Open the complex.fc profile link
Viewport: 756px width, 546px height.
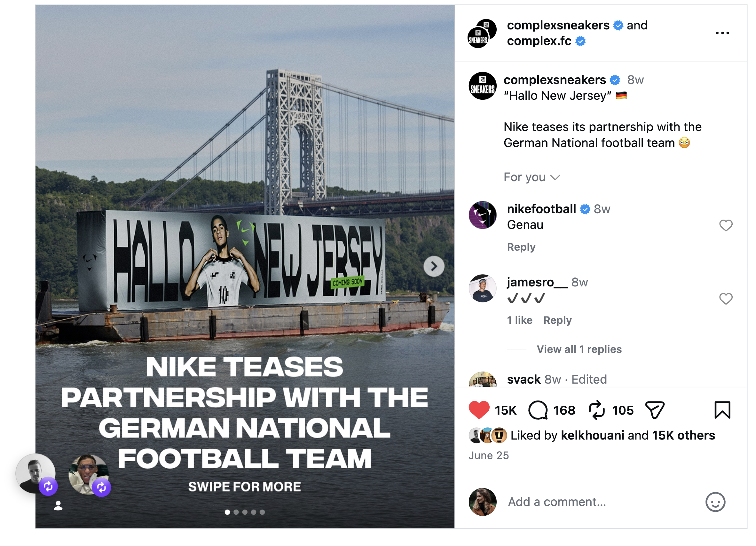click(x=539, y=41)
